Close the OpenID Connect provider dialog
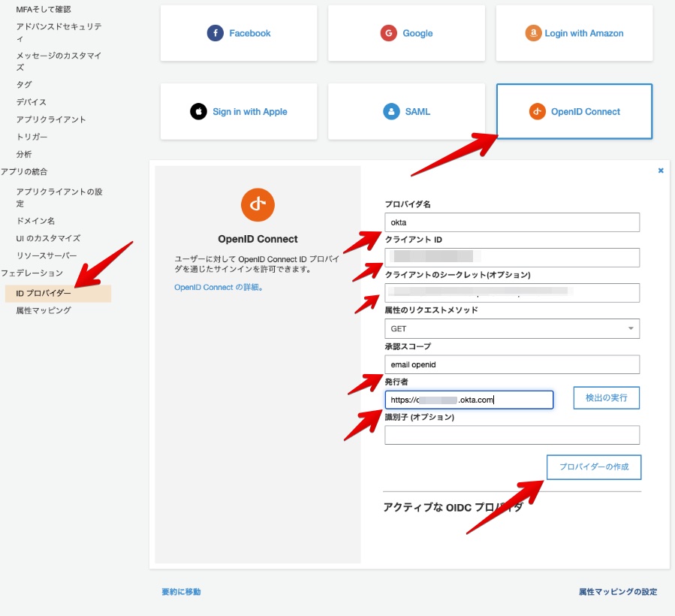The height and width of the screenshot is (616, 675). click(660, 170)
